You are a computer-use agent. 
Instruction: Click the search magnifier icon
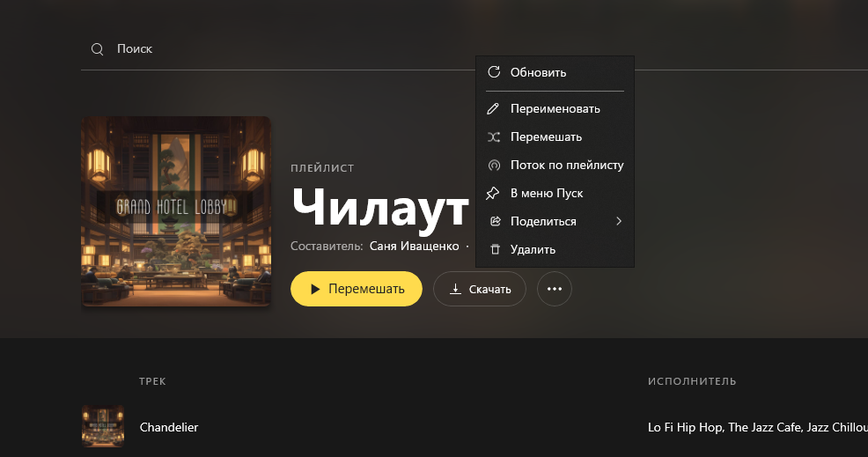(x=98, y=49)
